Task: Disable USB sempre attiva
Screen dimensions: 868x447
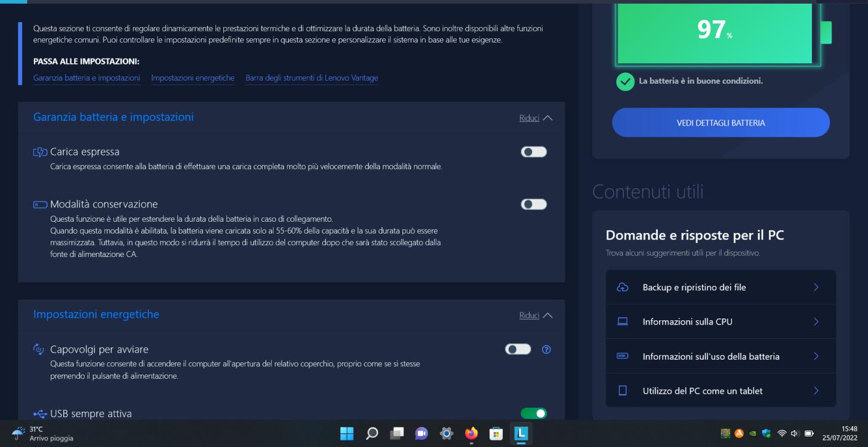Action: pyautogui.click(x=534, y=413)
